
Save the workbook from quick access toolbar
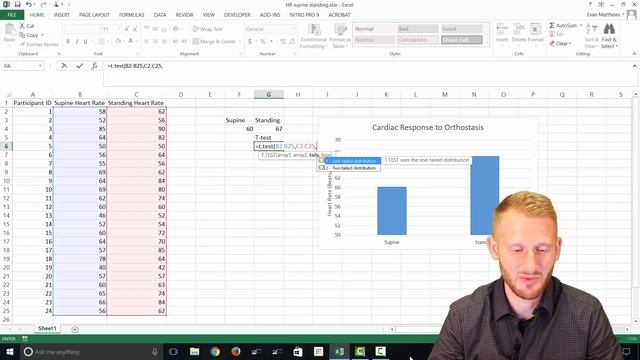coord(18,4)
